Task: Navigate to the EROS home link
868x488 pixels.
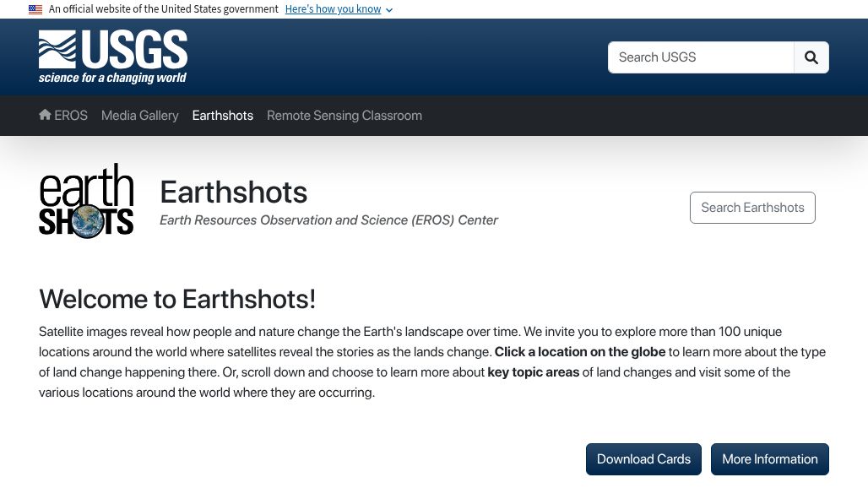Action: [x=71, y=116]
